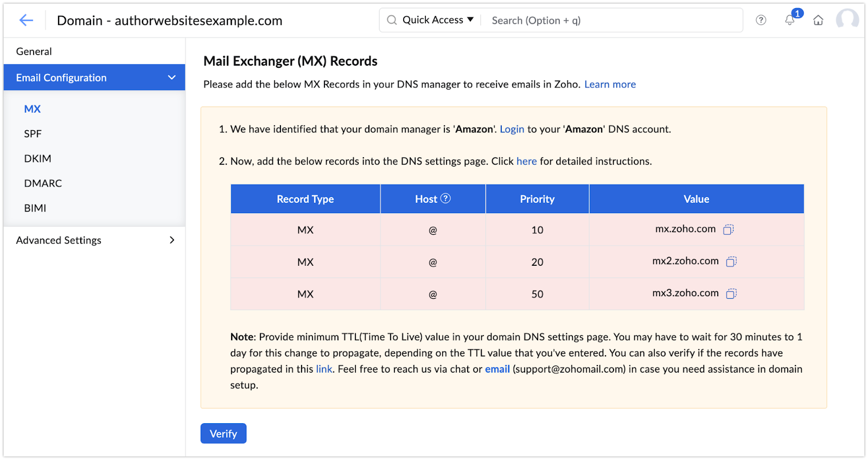Click the Priority column header

point(537,199)
